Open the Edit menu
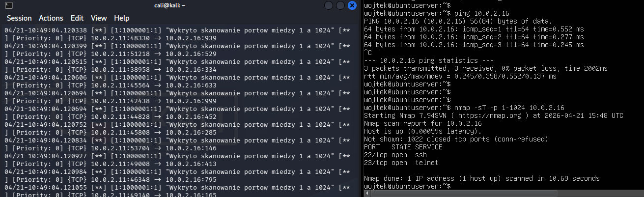The width and height of the screenshot is (644, 197). 77,18
